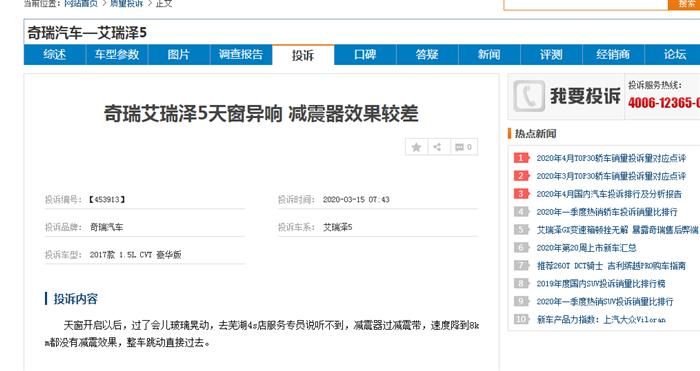The width and height of the screenshot is (700, 371).
Task: Click the series value 艾瑞泽5
Action: 338,227
